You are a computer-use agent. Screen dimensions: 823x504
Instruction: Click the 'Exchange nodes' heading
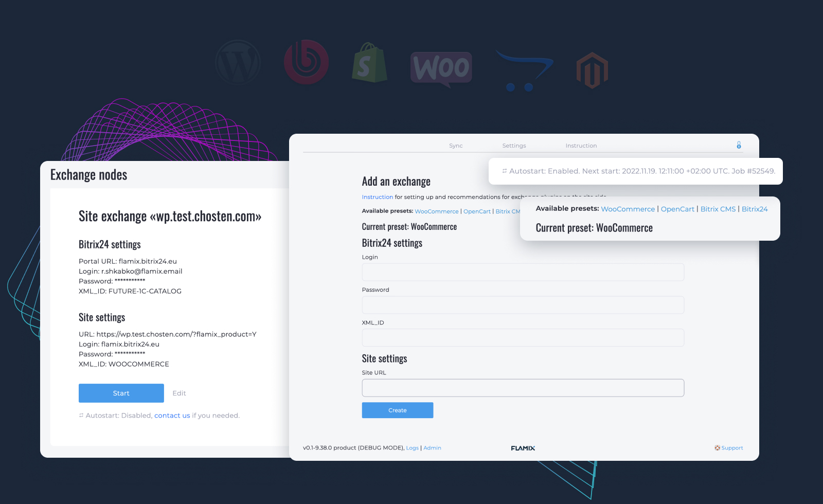(x=88, y=175)
